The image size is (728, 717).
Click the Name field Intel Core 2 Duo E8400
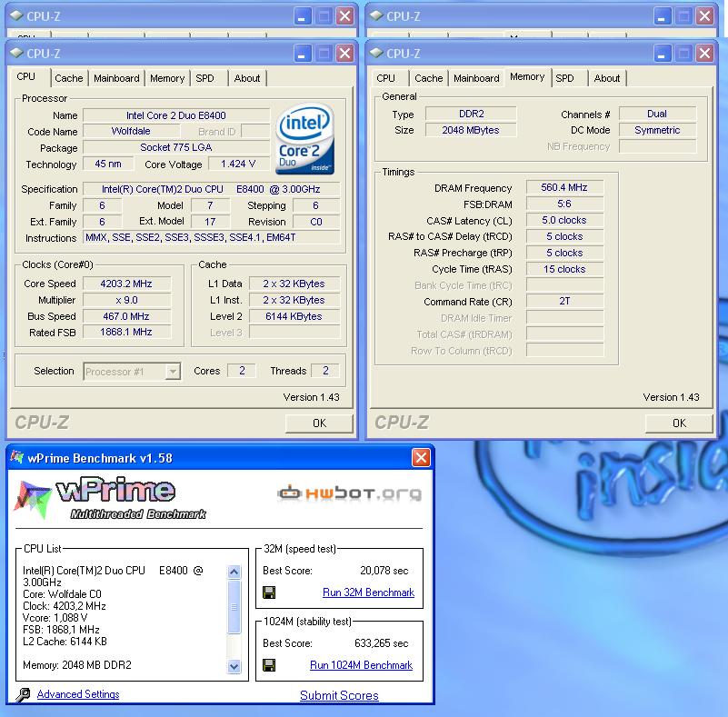tap(176, 115)
